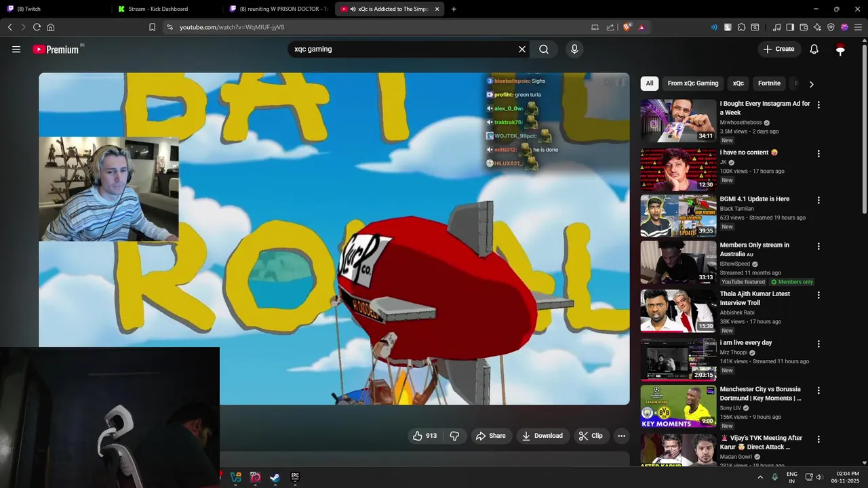Open the Brave main menu
The height and width of the screenshot is (488, 868).
pos(858,27)
